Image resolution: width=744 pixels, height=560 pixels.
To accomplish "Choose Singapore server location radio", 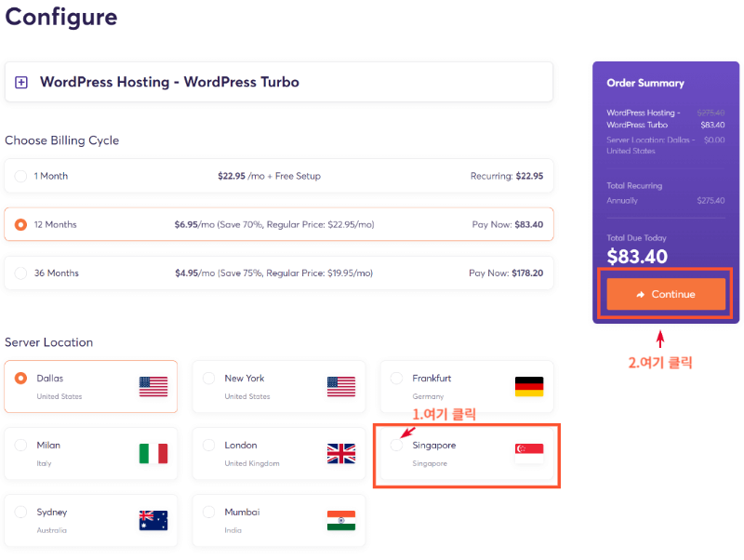I will point(396,446).
